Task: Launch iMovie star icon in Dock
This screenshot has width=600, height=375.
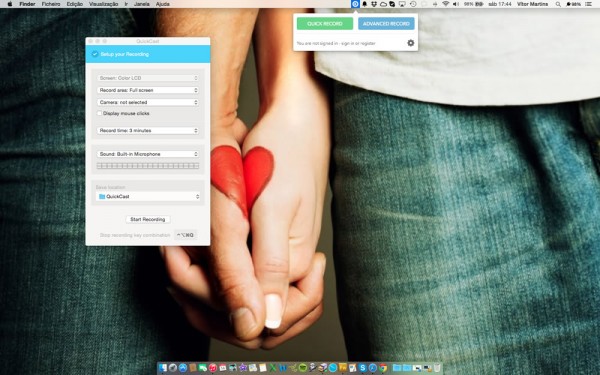Action: 243,368
